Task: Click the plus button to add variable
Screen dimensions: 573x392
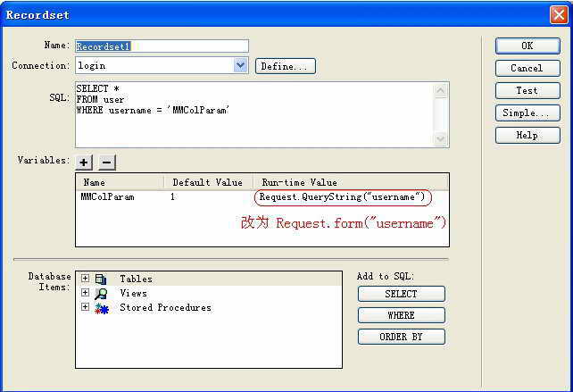Action: pos(84,162)
